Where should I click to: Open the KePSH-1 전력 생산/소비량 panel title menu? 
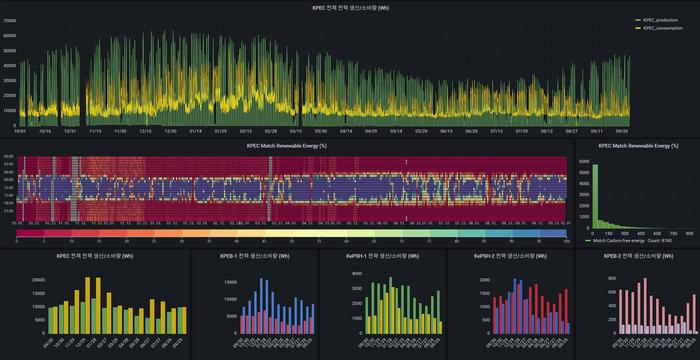(383, 256)
